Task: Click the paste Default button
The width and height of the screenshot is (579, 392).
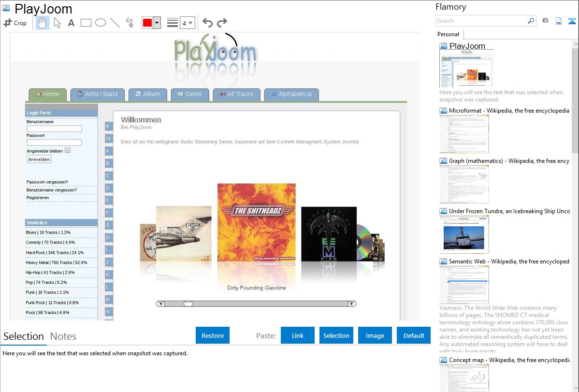Action: 414,335
